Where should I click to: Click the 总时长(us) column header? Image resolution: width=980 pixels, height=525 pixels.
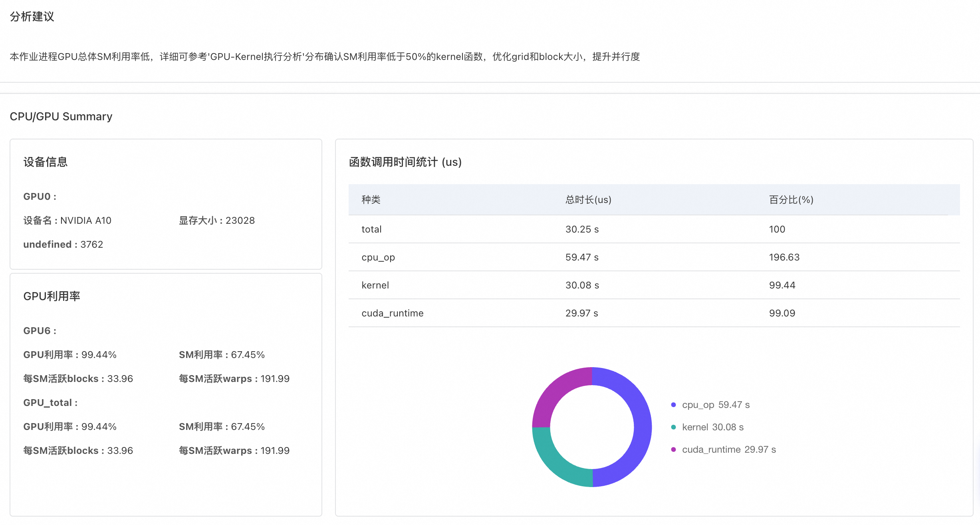coord(588,200)
